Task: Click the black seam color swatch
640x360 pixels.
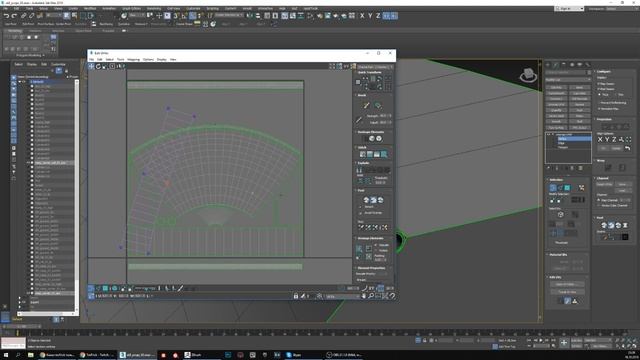Action: (x=625, y=237)
